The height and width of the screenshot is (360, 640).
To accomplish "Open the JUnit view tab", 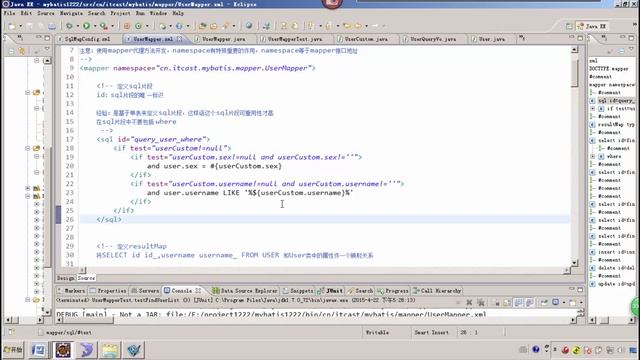I will click(x=331, y=291).
